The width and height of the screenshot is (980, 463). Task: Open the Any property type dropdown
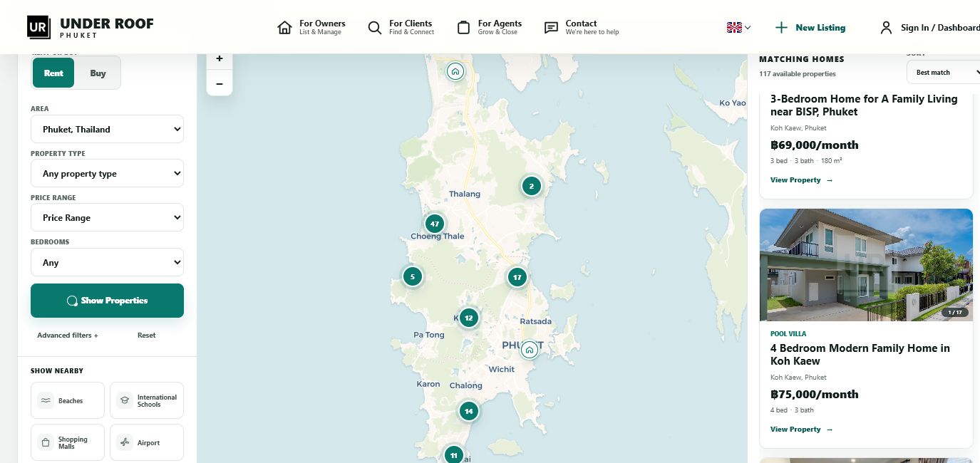[107, 173]
